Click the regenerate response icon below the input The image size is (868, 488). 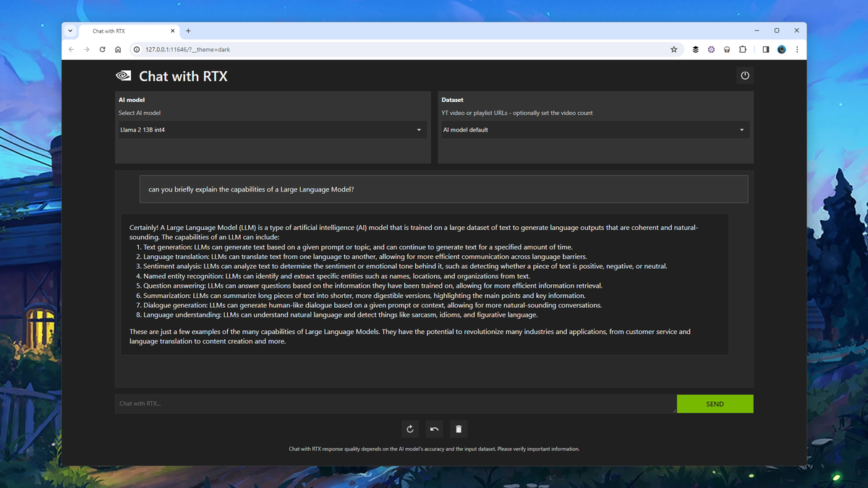[x=410, y=429]
